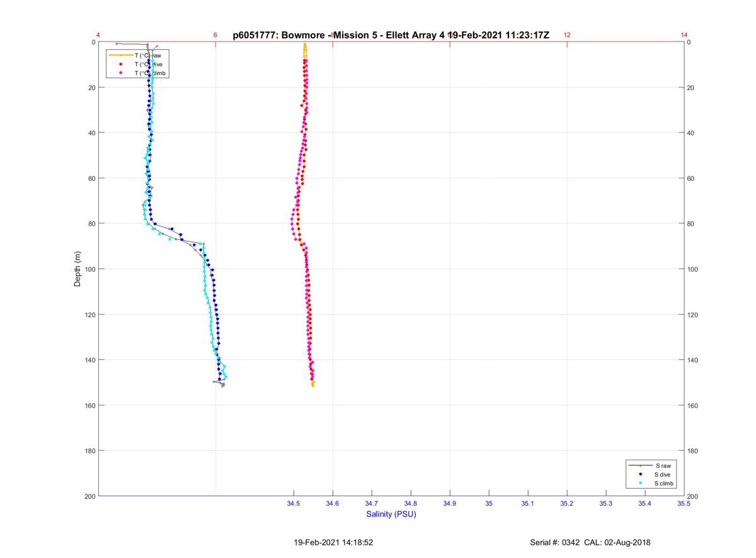Select the 'Salinity (PSU)' axis label

click(x=391, y=514)
